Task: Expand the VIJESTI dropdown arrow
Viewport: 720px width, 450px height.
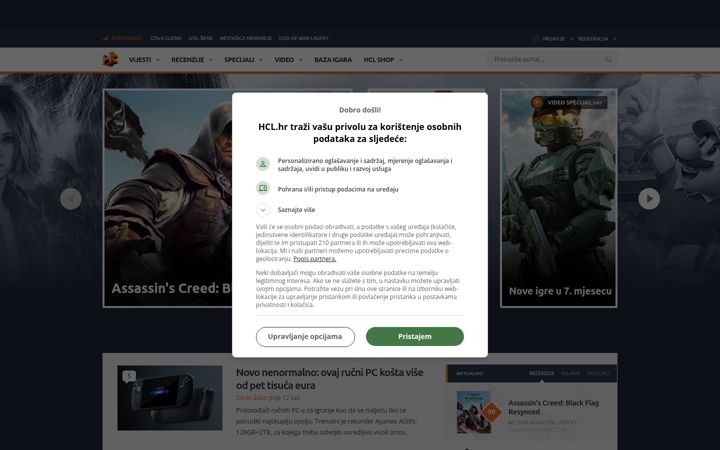Action: [158, 60]
